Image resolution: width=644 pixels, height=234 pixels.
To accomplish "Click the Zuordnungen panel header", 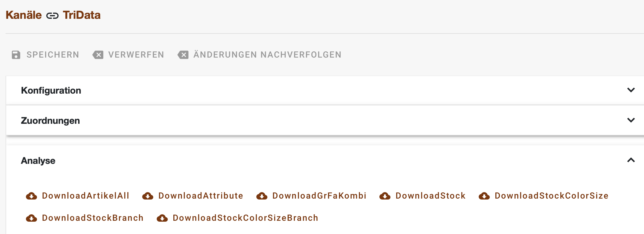I will tap(325, 120).
